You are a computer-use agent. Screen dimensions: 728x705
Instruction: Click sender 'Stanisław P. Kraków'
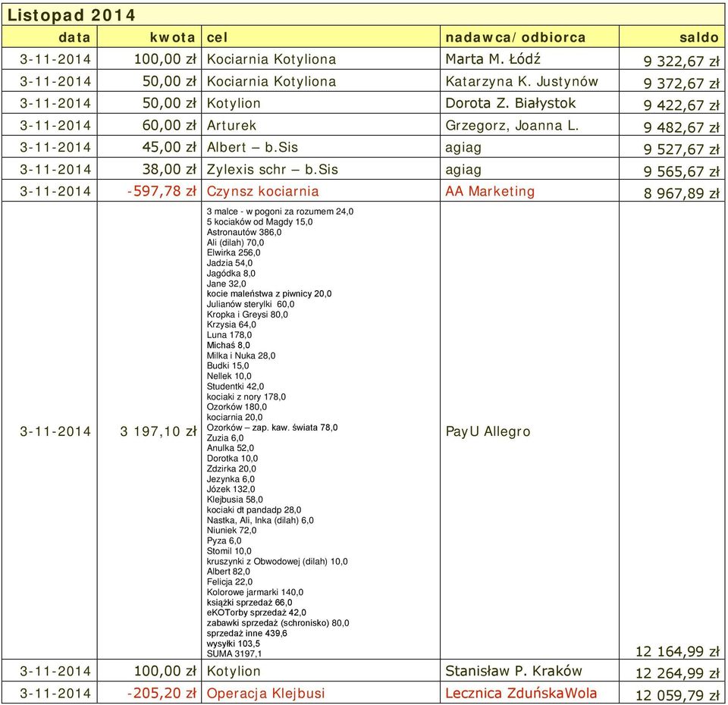513,671
